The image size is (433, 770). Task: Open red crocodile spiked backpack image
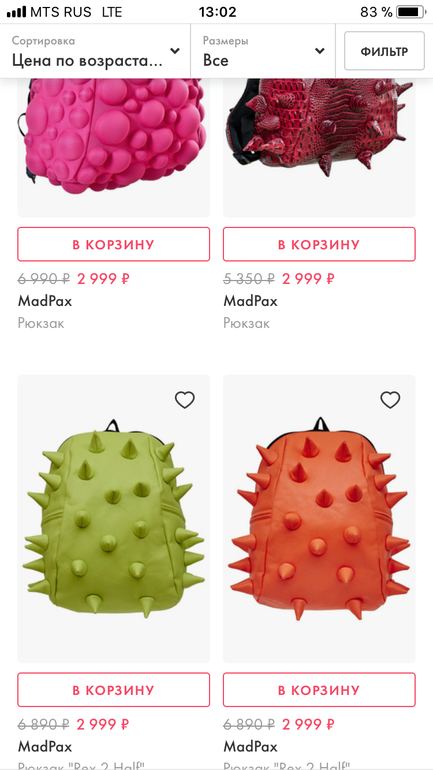pyautogui.click(x=319, y=147)
